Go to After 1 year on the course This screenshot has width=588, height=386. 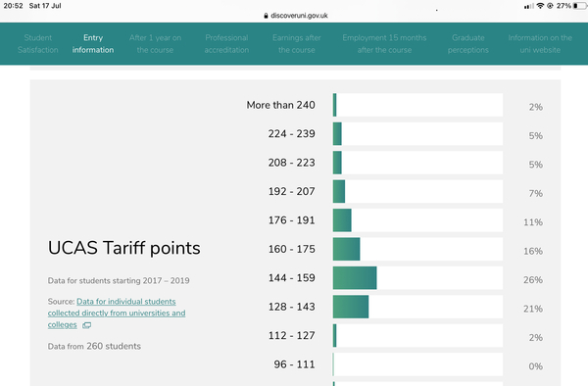155,44
